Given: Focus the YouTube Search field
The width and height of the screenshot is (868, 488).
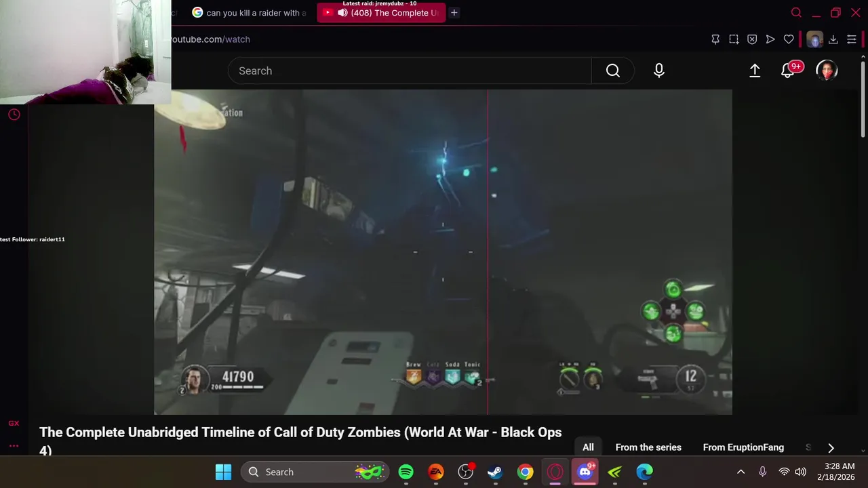Looking at the screenshot, I should 410,70.
